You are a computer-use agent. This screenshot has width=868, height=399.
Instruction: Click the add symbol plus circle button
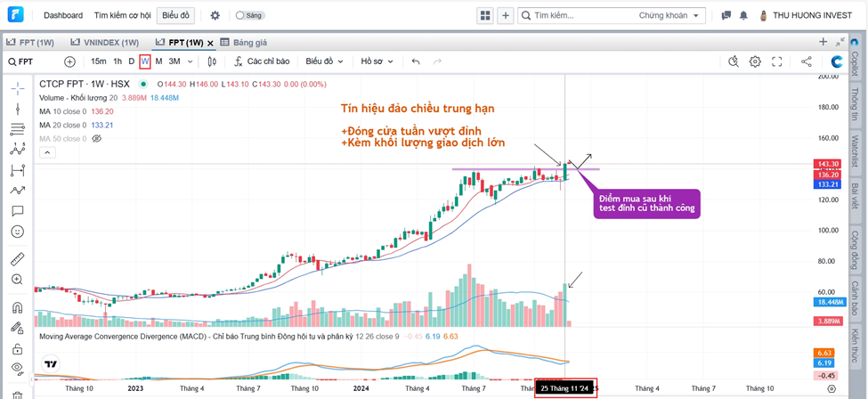coord(69,61)
